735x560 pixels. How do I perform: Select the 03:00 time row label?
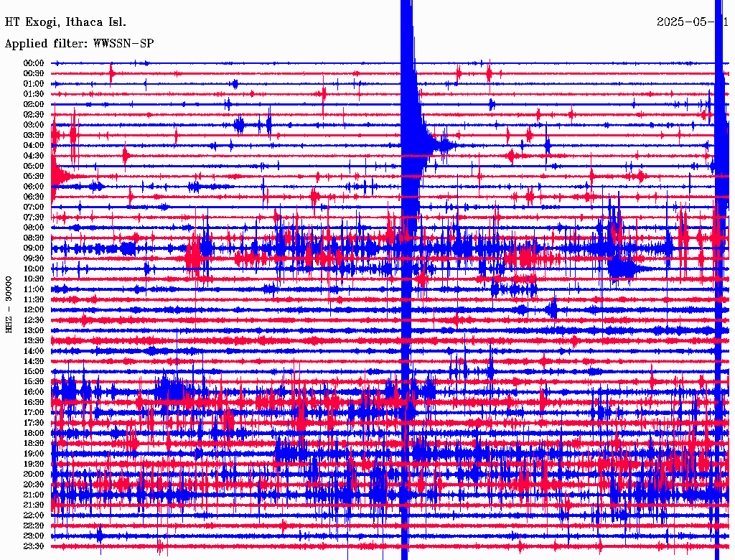[x=34, y=125]
